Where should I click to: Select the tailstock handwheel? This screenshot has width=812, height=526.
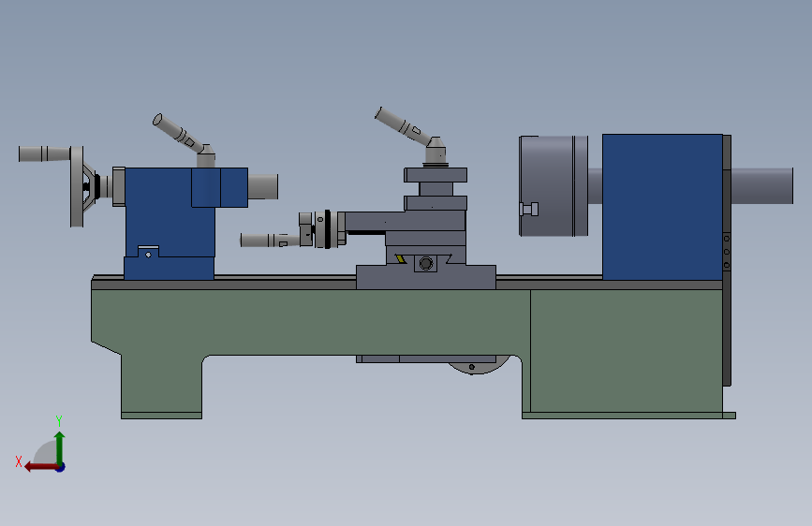click(77, 186)
